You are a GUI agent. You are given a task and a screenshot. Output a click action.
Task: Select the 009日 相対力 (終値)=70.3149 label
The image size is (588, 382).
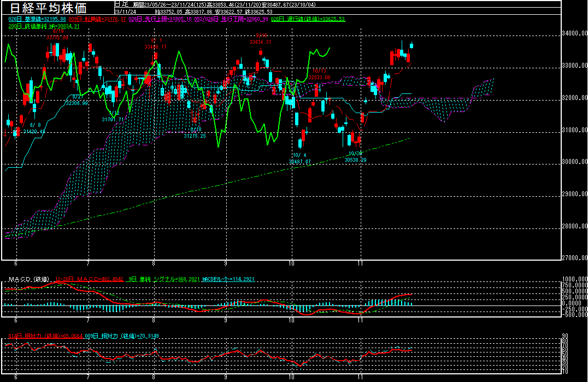tap(122, 336)
